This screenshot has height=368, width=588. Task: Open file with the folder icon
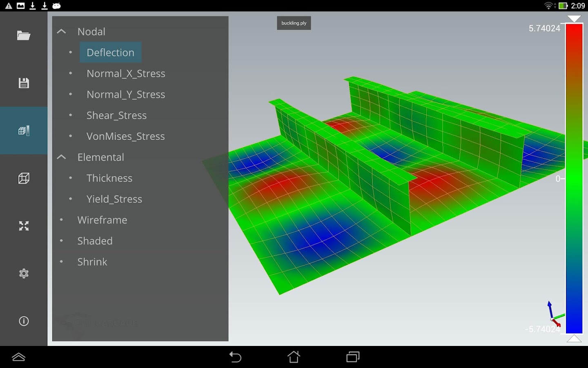[x=24, y=36]
